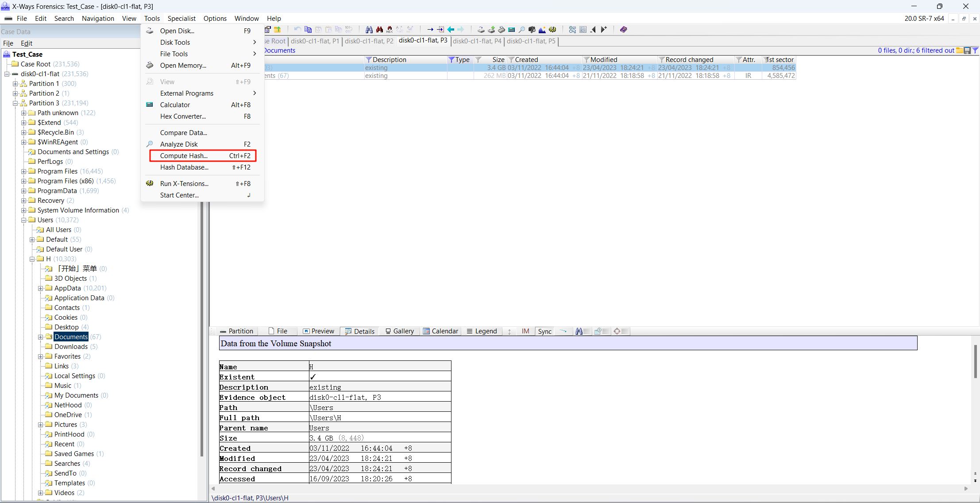Click the Calculator toolbar icon

[x=512, y=30]
